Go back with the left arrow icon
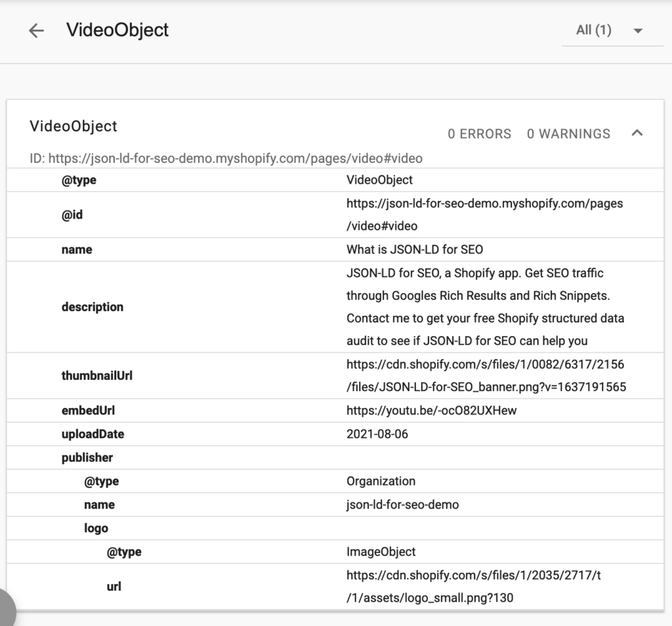 tap(37, 30)
